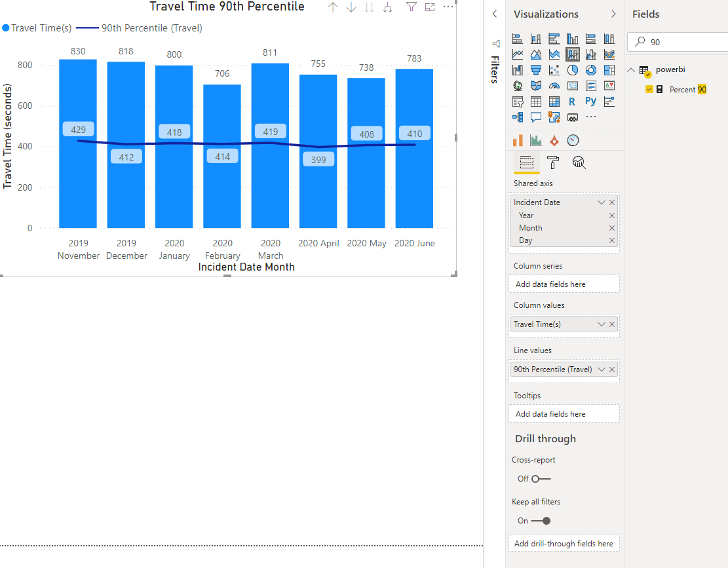
Task: Select the Pie chart visual
Action: (573, 70)
